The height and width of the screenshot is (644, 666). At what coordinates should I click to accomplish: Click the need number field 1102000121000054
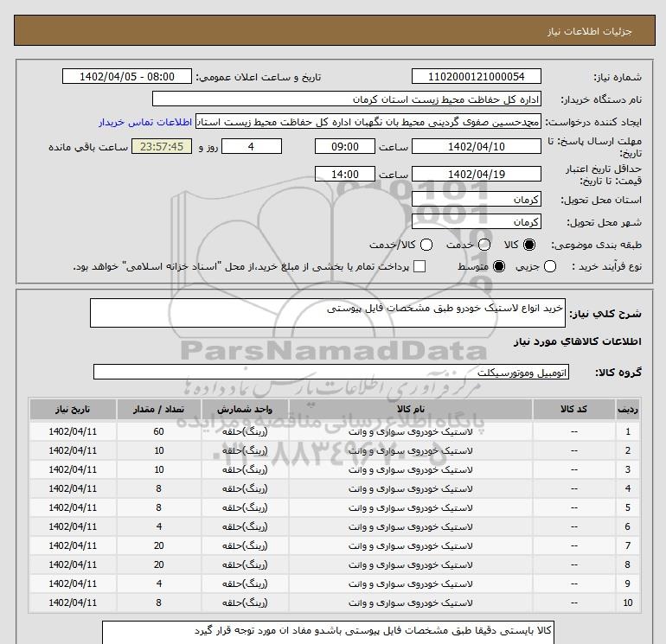pyautogui.click(x=476, y=76)
